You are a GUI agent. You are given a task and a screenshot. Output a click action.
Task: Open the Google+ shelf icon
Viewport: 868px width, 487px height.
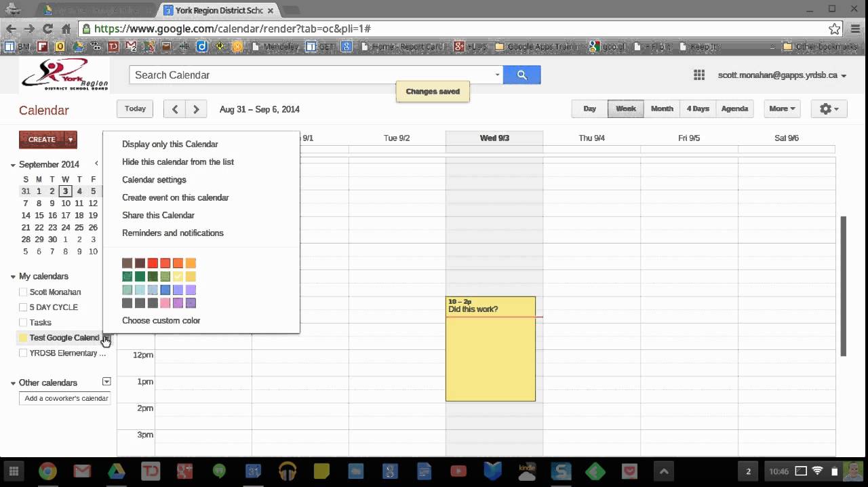[x=184, y=471]
